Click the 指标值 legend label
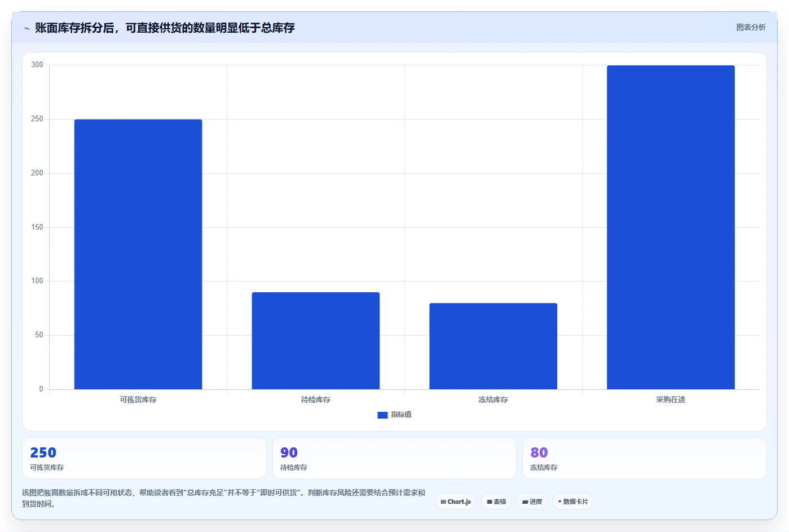The image size is (789, 532). (401, 415)
